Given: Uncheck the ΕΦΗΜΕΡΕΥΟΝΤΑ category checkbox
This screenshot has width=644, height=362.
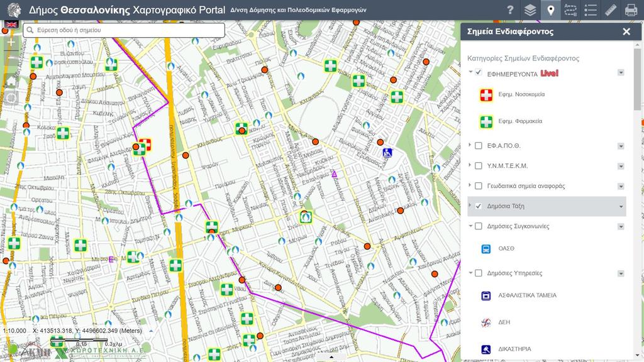Looking at the screenshot, I should tap(479, 72).
